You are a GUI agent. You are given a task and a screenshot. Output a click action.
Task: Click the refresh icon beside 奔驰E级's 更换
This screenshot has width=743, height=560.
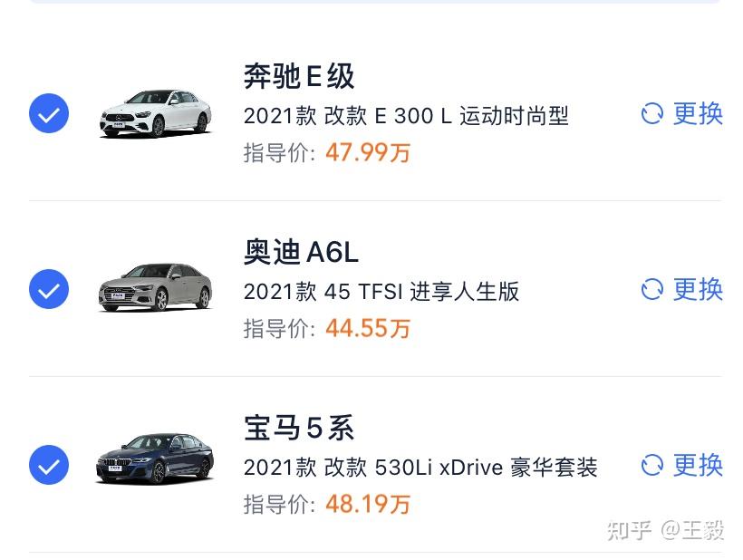652,114
